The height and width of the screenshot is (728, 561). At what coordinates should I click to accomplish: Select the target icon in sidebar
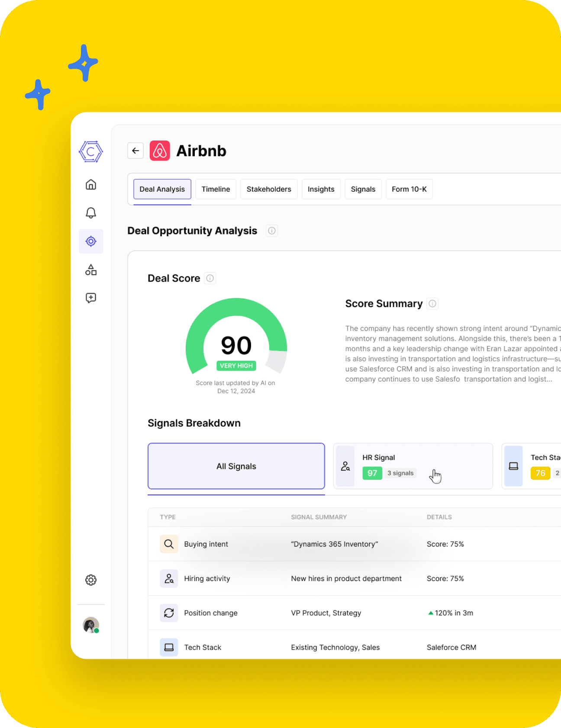point(91,241)
